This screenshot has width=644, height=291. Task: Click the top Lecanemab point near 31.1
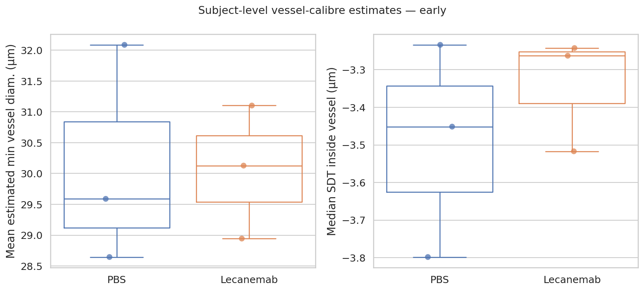coord(252,105)
